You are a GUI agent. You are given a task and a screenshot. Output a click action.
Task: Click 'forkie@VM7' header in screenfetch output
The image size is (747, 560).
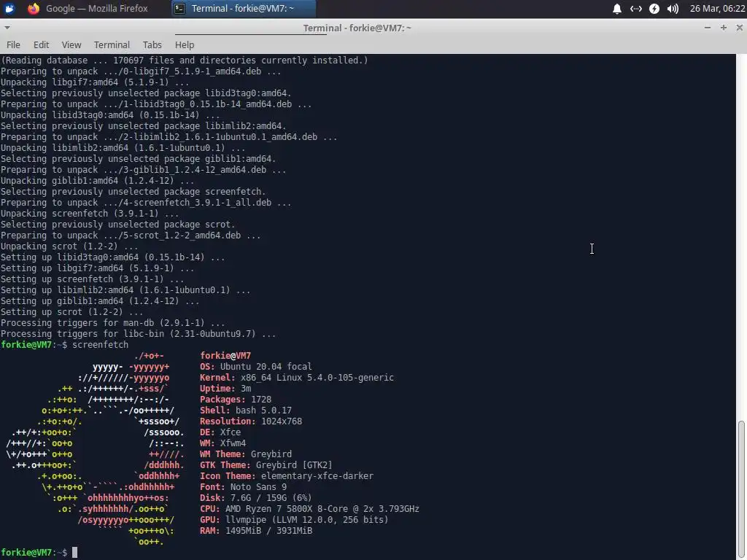[225, 356]
